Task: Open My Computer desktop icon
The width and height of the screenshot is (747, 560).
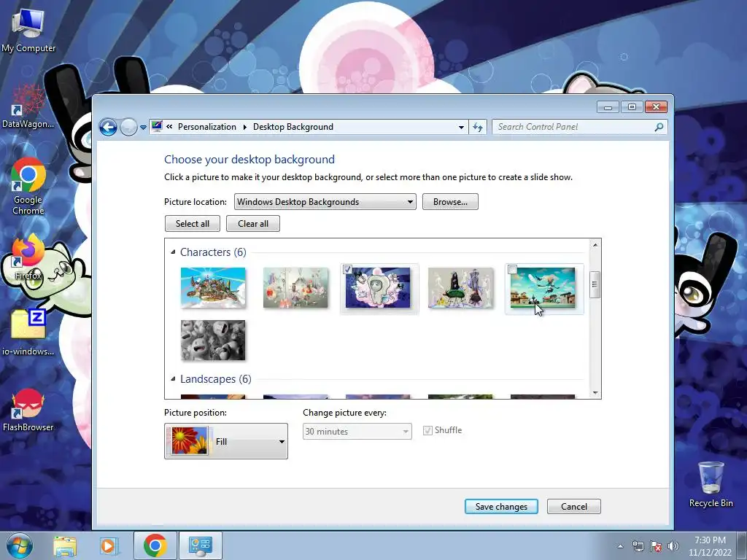Action: (28, 31)
